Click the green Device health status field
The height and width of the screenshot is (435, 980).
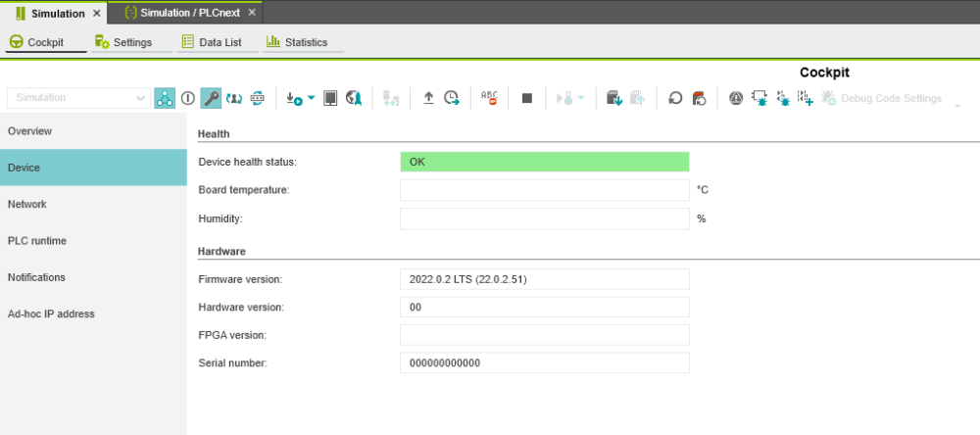[544, 162]
